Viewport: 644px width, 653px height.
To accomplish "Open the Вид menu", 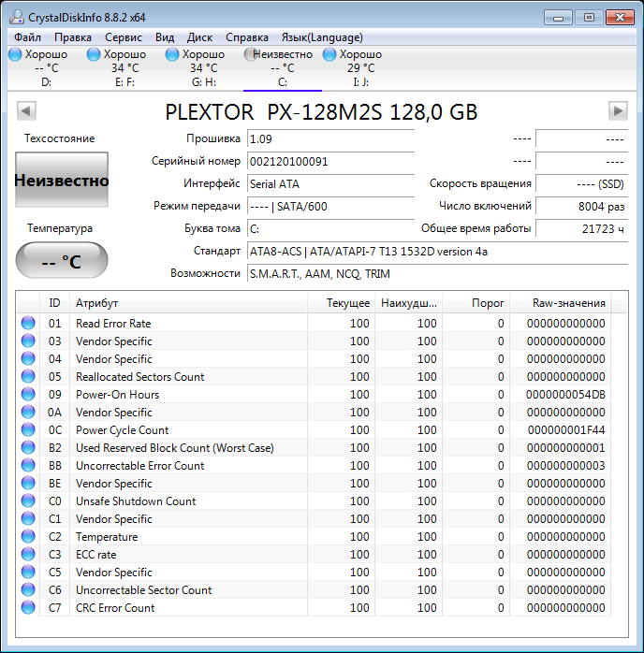I will point(165,37).
